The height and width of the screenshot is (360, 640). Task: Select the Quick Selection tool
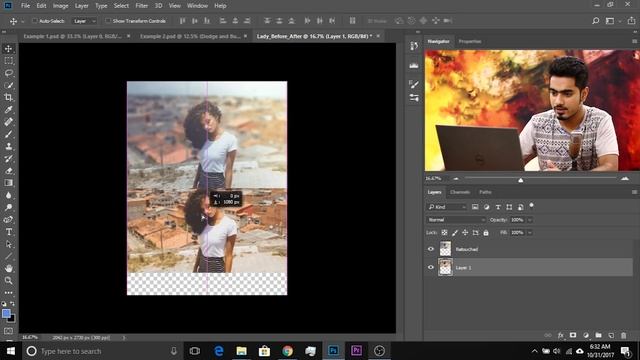tap(9, 85)
